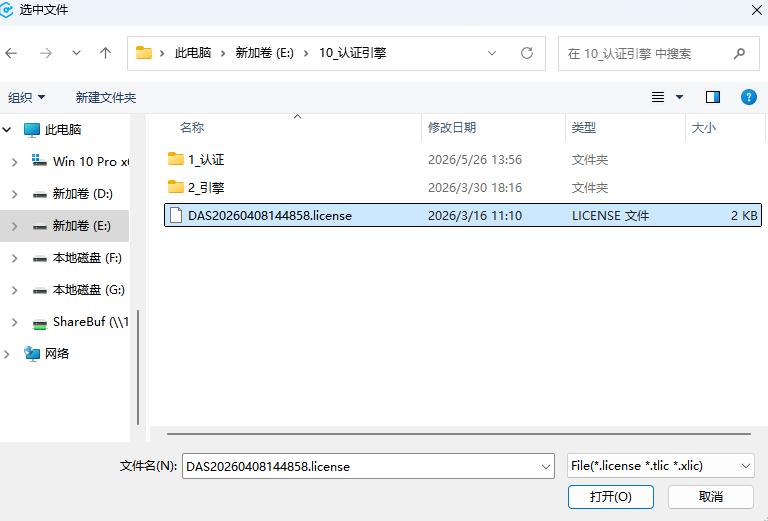The width and height of the screenshot is (768, 521).
Task: Expand the 本地磁盘 (F:) node
Action: click(14, 258)
